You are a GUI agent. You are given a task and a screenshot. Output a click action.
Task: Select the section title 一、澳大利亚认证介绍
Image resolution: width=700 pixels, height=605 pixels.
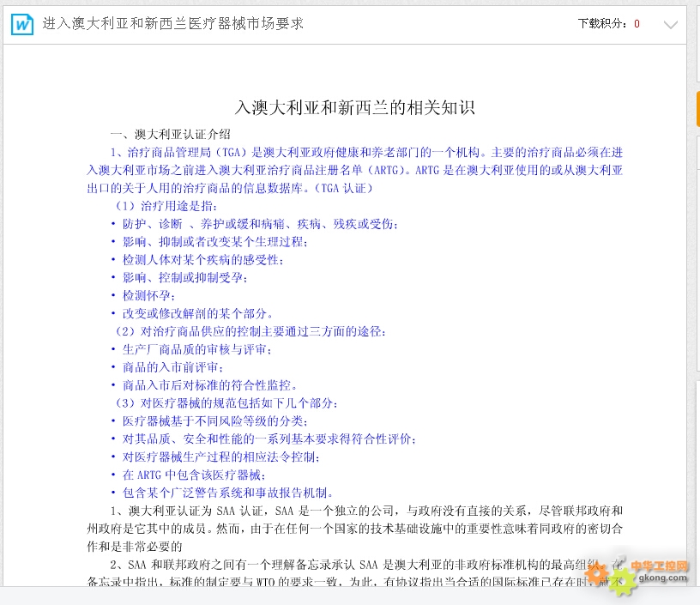[x=170, y=134]
